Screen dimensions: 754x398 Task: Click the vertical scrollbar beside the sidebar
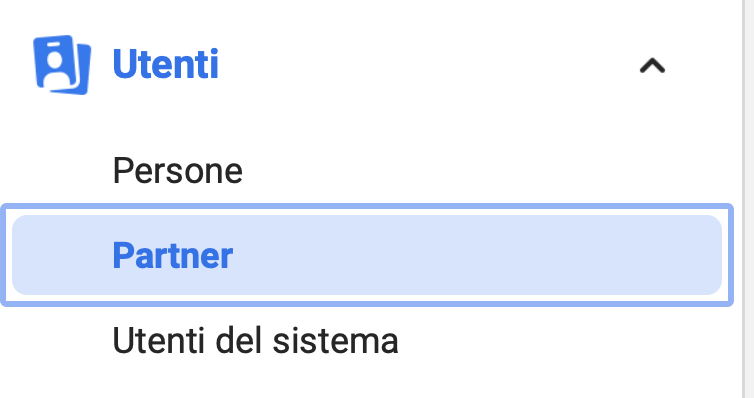748,199
